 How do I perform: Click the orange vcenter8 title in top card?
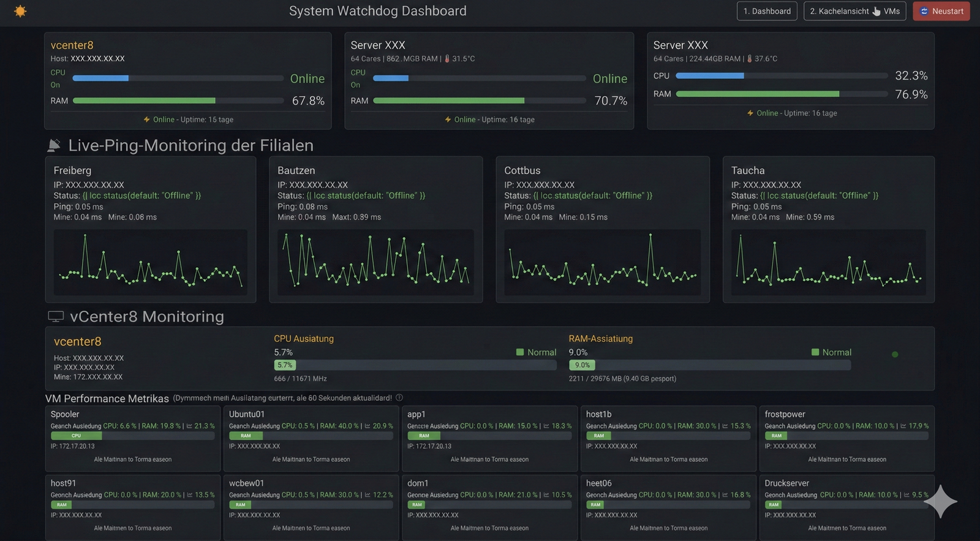[x=72, y=45]
